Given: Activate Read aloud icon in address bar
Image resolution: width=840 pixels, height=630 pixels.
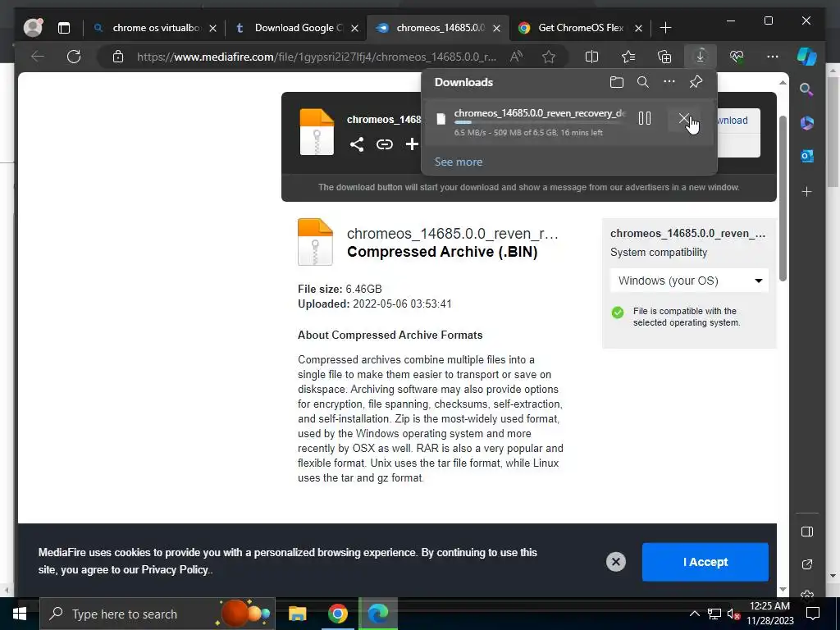Looking at the screenshot, I should [x=516, y=57].
